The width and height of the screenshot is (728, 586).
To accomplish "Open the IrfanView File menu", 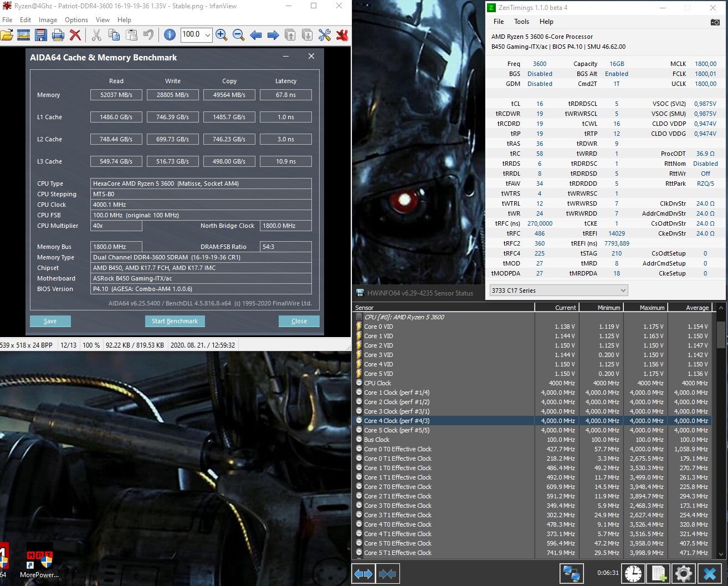I will 7,20.
